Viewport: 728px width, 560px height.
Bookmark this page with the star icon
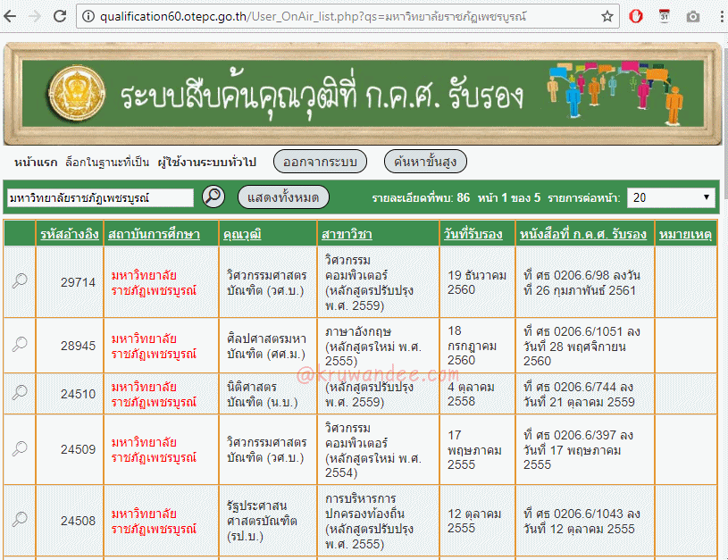click(x=607, y=17)
